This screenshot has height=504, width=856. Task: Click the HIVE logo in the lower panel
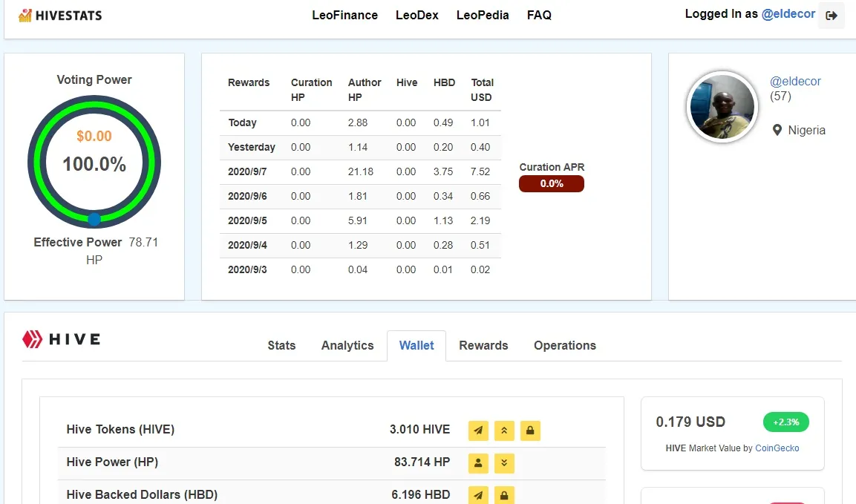[x=61, y=339]
